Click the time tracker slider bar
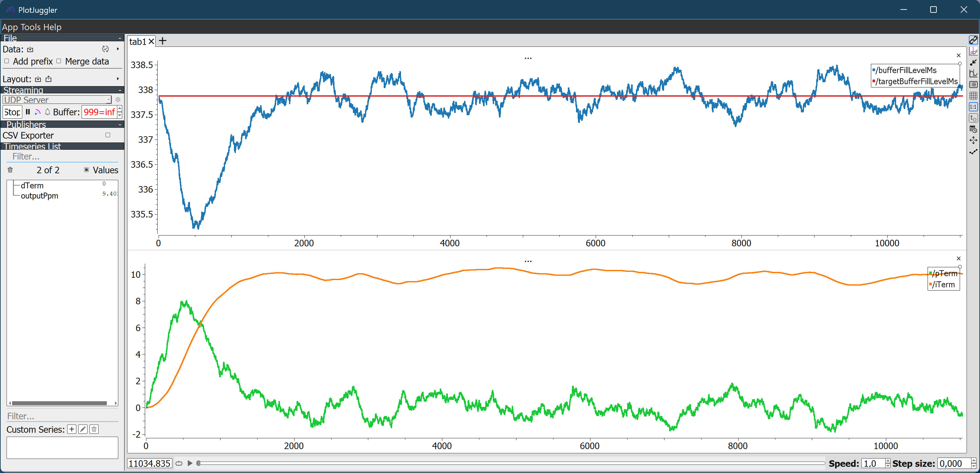This screenshot has width=980, height=473. point(510,463)
